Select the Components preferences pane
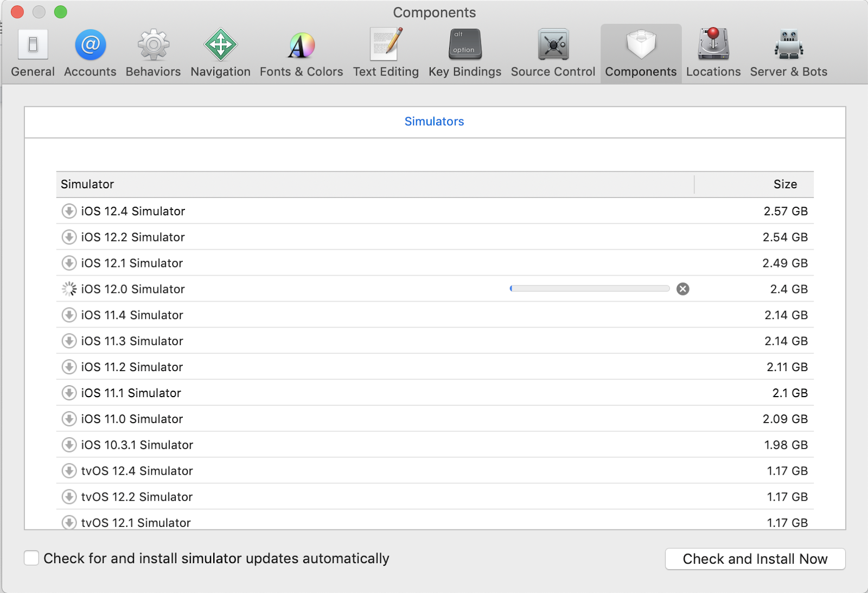The height and width of the screenshot is (593, 868). [x=641, y=53]
